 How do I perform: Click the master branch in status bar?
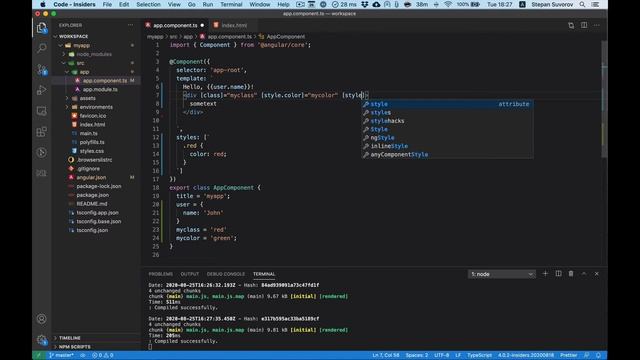point(62,356)
